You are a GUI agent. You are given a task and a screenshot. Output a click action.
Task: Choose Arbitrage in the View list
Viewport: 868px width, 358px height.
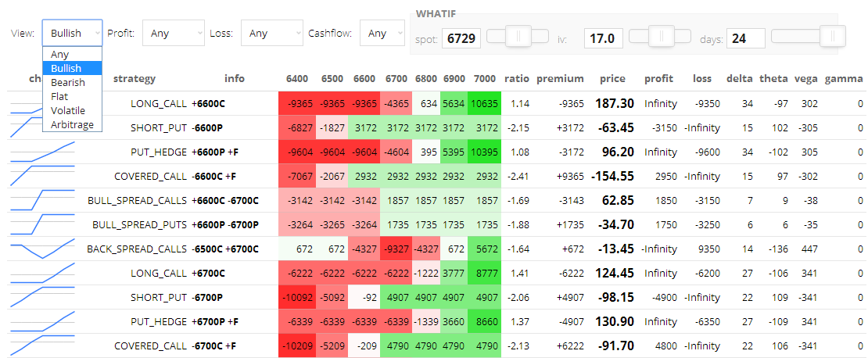pos(73,125)
